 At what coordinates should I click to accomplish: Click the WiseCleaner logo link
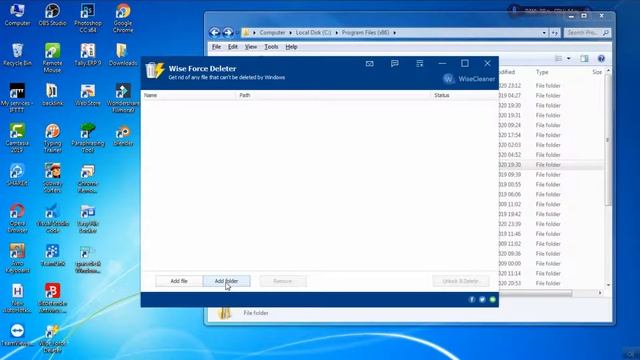(469, 79)
